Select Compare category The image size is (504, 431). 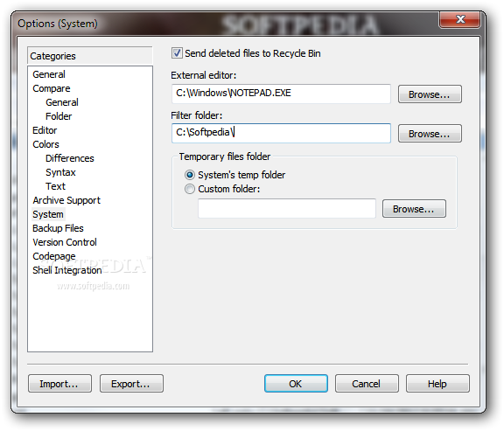(x=52, y=88)
